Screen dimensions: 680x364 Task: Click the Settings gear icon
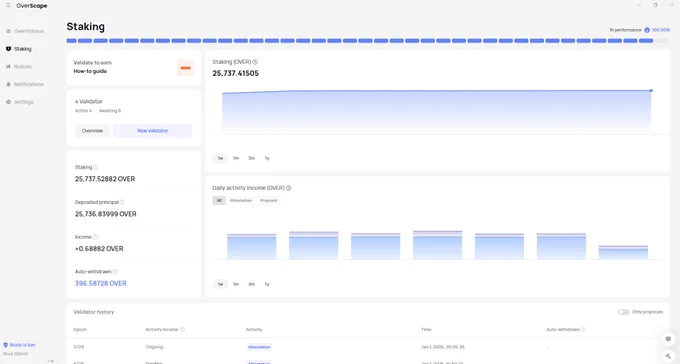point(8,102)
